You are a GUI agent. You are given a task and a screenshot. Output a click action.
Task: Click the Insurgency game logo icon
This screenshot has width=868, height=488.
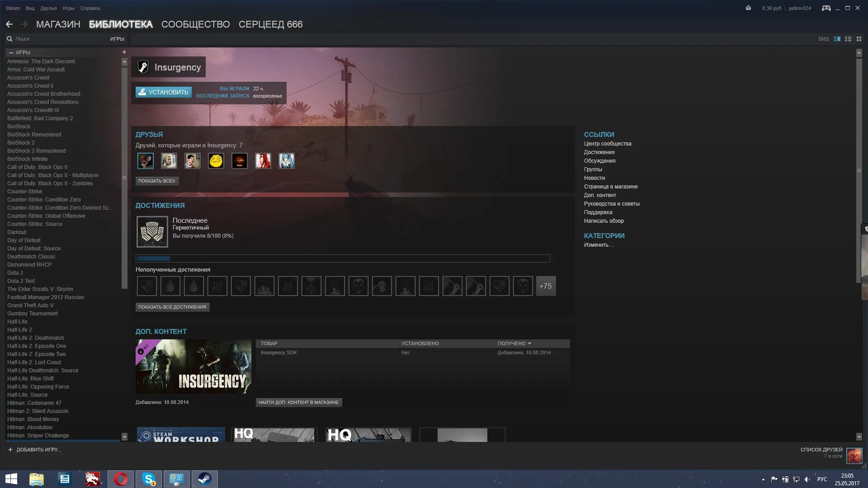click(x=143, y=67)
